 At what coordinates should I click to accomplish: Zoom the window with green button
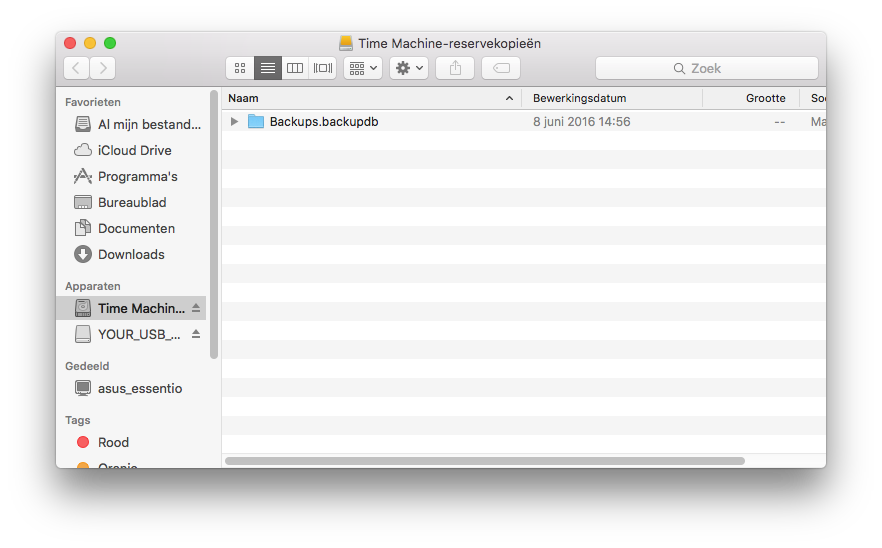coord(110,43)
